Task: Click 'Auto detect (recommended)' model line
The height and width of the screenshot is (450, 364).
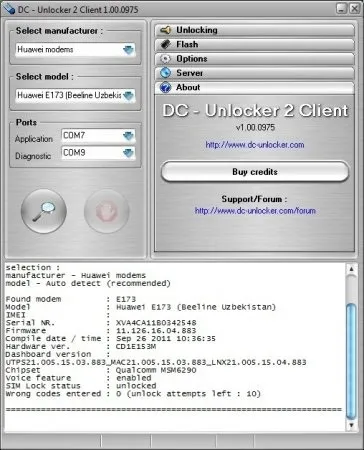Action: point(88,283)
